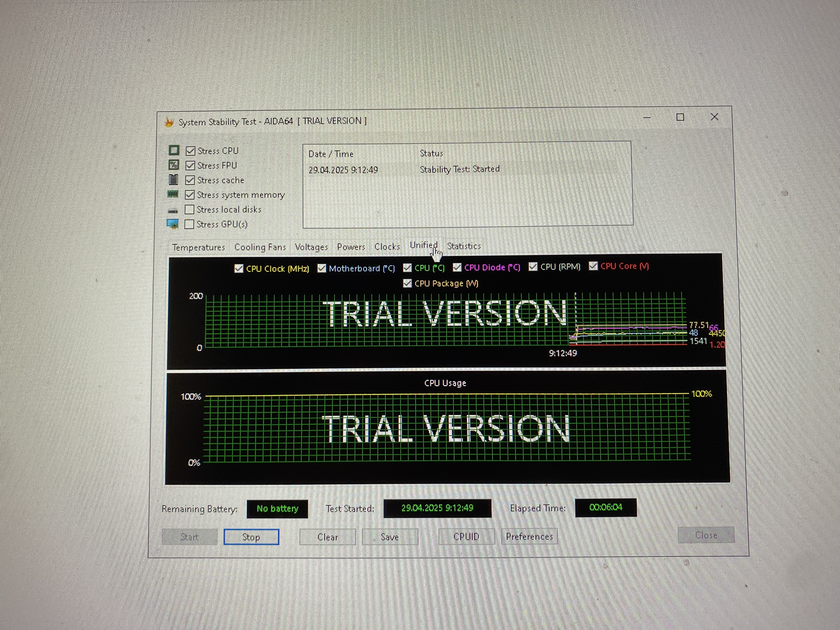
Task: Toggle Motherboard (°C) graph checkbox
Action: click(322, 268)
